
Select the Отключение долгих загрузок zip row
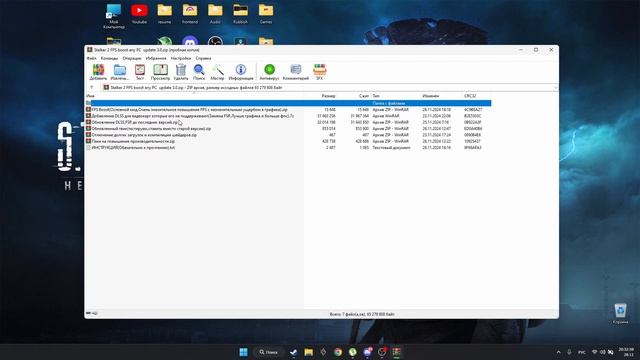coord(288,135)
